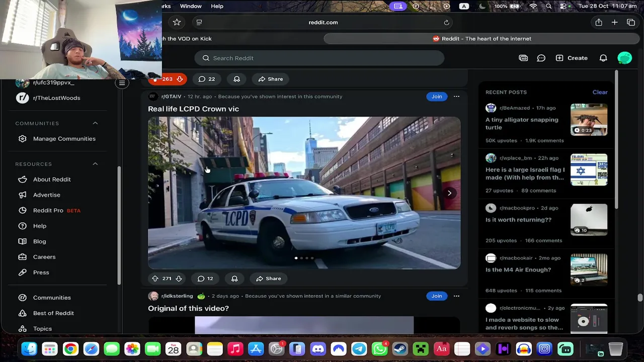The width and height of the screenshot is (644, 362).
Task: Open the Israeli flag post thumbnail
Action: [x=589, y=170]
